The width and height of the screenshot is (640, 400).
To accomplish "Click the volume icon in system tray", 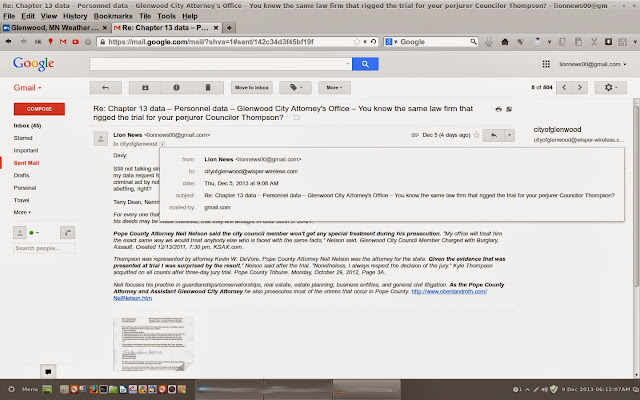I will point(544,389).
